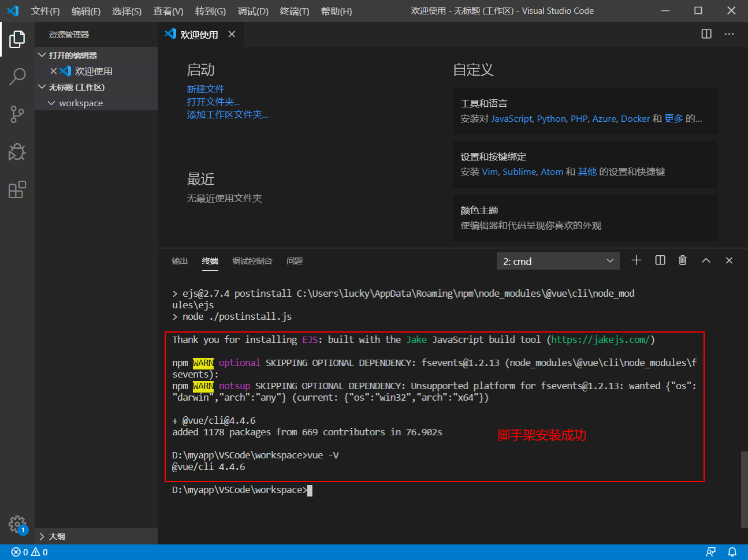Open the 选择(S) menu
This screenshot has width=748, height=560.
[127, 11]
